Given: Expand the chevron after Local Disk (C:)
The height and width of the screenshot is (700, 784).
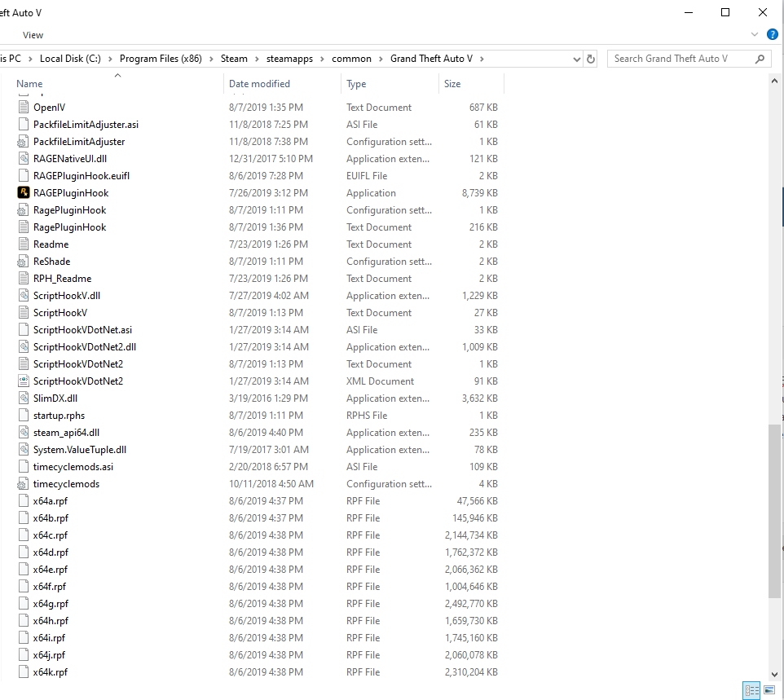Looking at the screenshot, I should [110, 59].
